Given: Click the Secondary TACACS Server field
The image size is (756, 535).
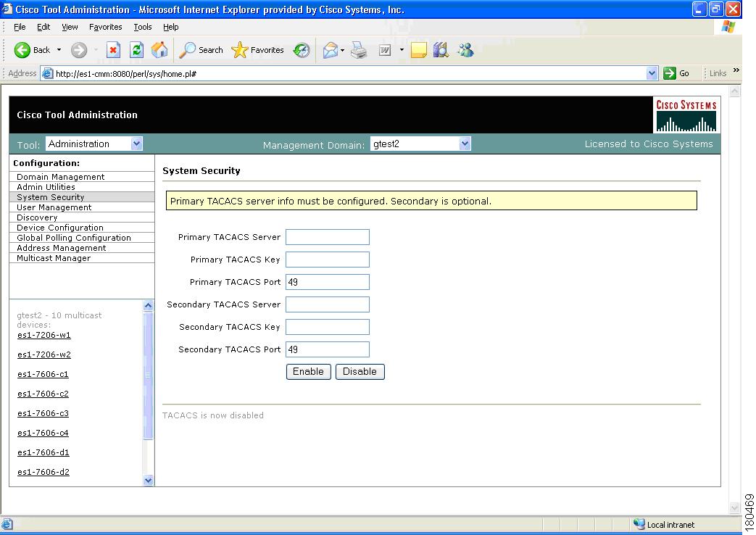Looking at the screenshot, I should click(x=328, y=304).
